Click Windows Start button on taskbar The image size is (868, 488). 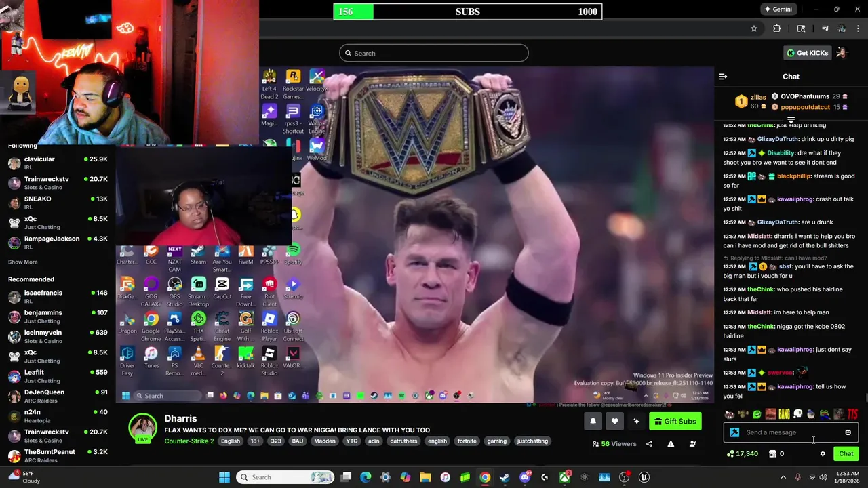point(224,477)
